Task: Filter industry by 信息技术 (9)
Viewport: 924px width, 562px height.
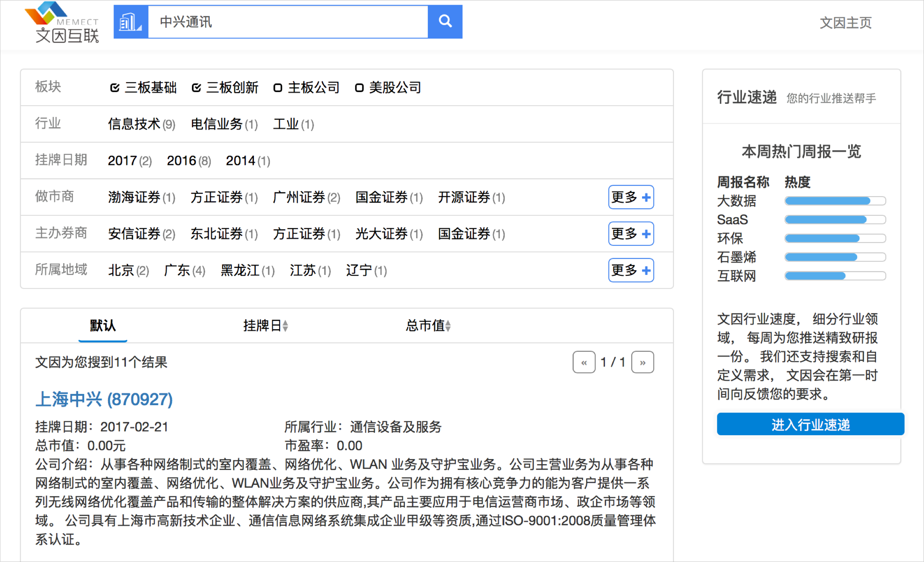Action: [142, 124]
